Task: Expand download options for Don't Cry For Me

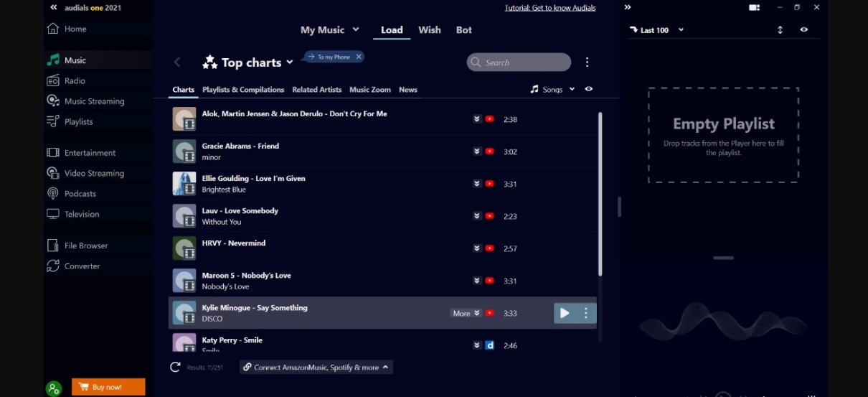Action: tap(477, 119)
